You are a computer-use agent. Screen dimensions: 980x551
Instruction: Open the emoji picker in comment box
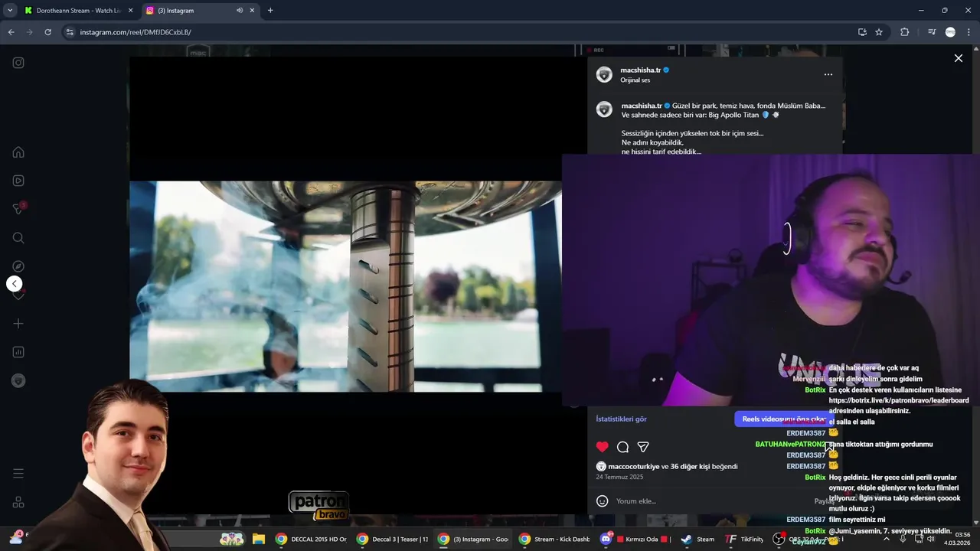pyautogui.click(x=603, y=501)
